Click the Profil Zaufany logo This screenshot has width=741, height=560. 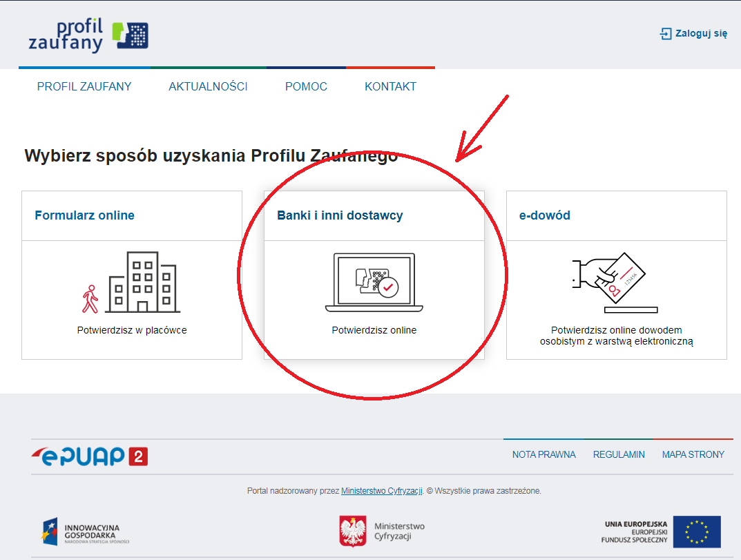coord(88,36)
